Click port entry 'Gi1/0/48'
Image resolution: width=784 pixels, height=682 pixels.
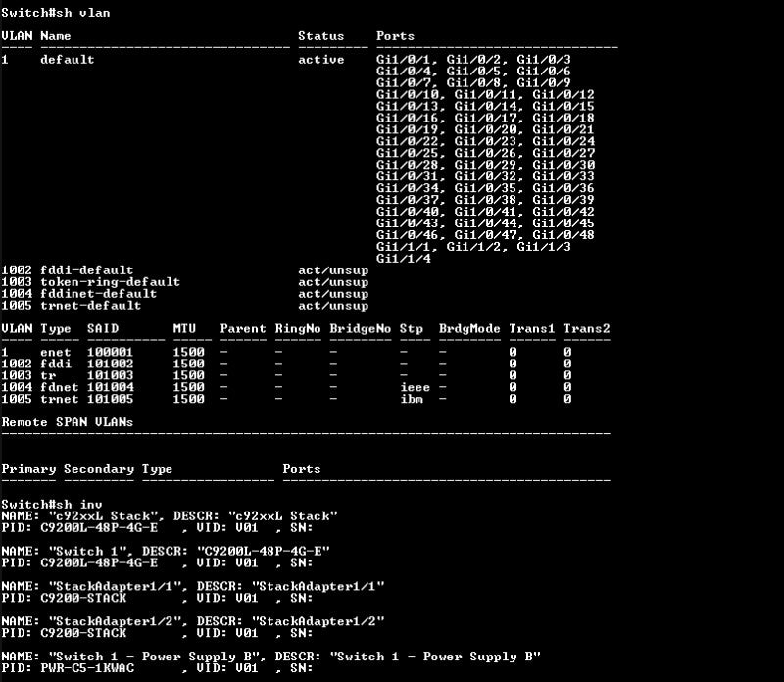[x=563, y=235]
